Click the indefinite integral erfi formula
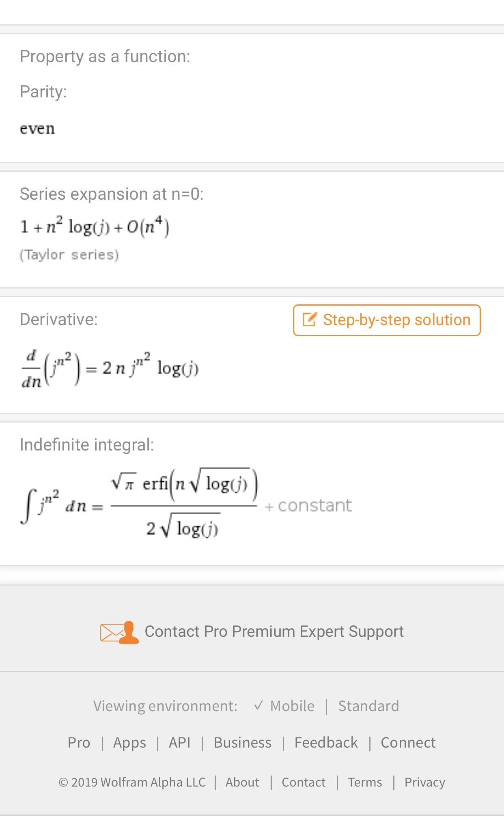504x832 pixels. click(x=186, y=503)
